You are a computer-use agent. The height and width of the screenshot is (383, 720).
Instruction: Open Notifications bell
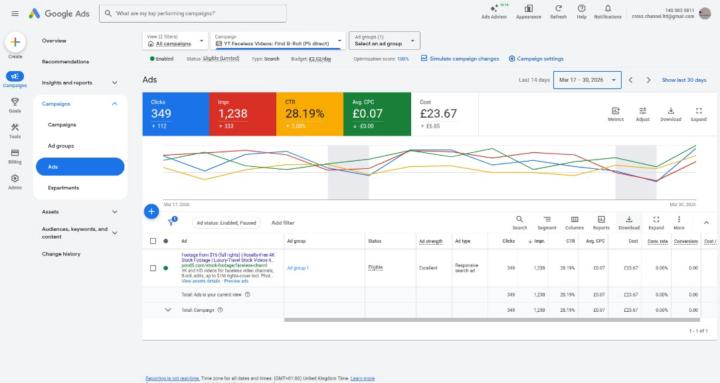[608, 9]
